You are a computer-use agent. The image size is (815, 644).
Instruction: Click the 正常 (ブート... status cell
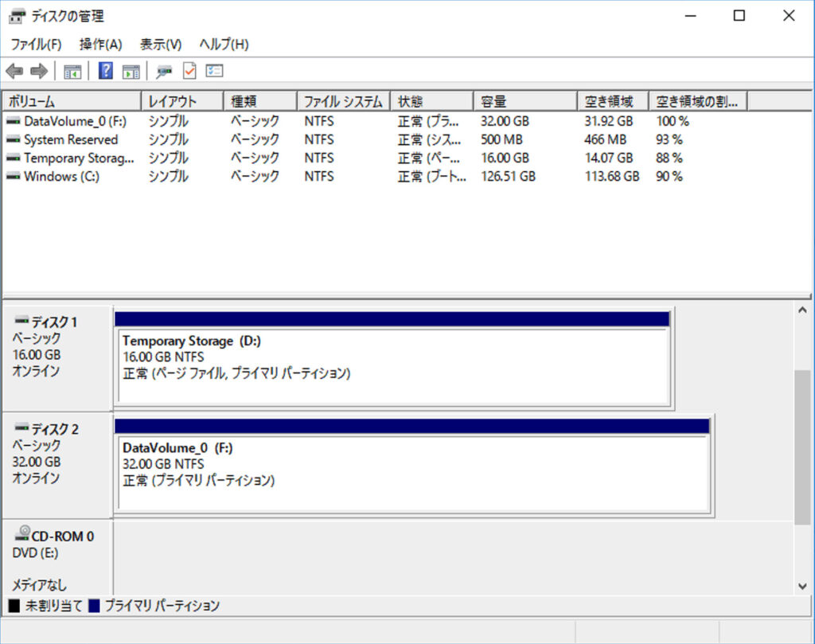pyautogui.click(x=432, y=177)
